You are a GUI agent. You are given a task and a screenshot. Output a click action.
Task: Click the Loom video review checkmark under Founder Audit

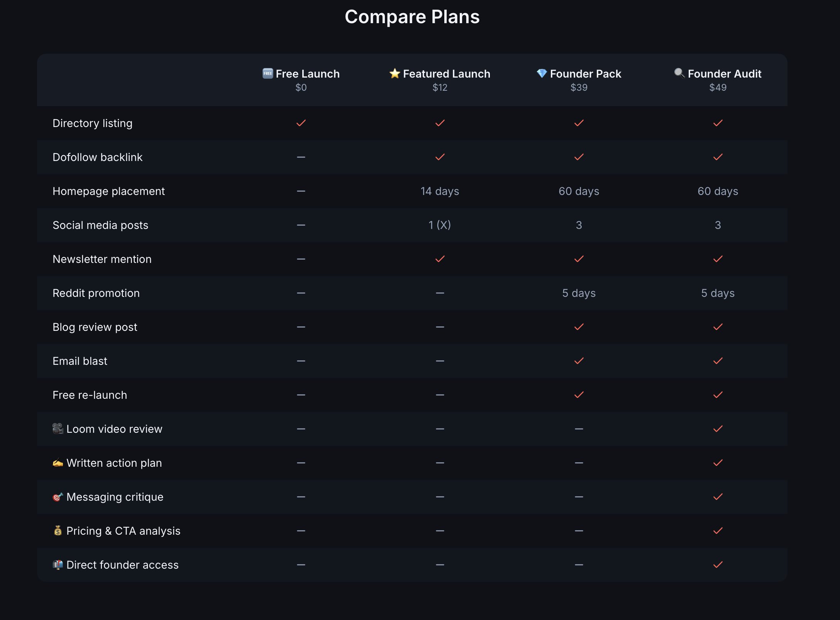coord(718,429)
